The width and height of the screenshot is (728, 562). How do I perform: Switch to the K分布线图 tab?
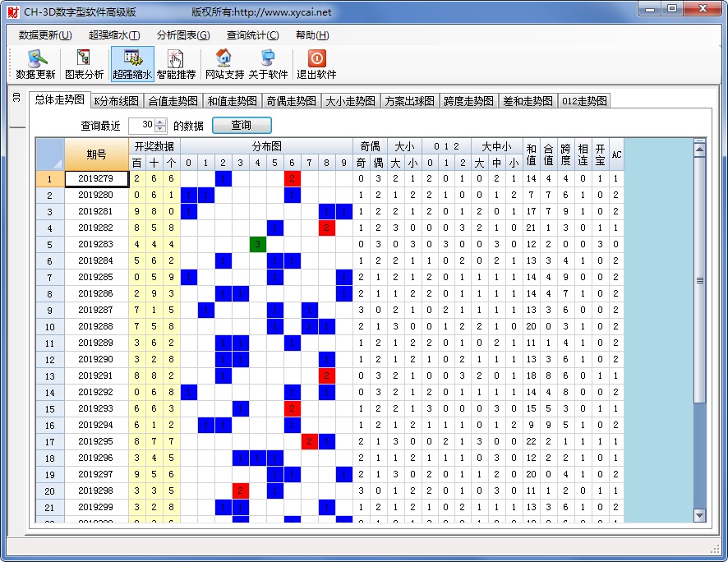tap(116, 101)
